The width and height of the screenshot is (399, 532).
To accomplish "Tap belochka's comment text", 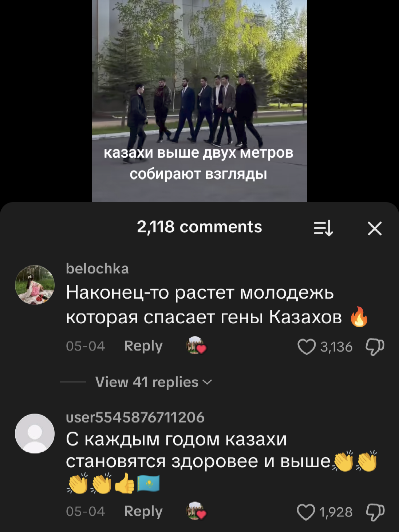I will pos(217,305).
